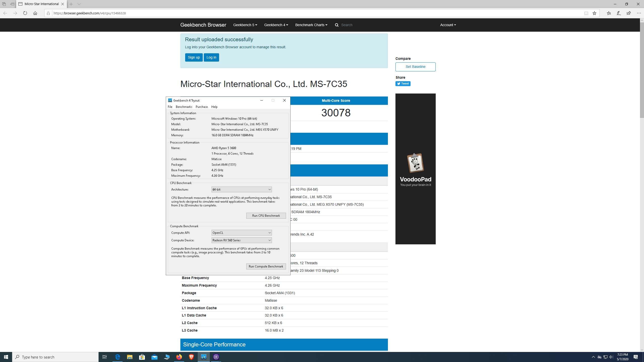Click the browser Back arrow

[x=5, y=13]
